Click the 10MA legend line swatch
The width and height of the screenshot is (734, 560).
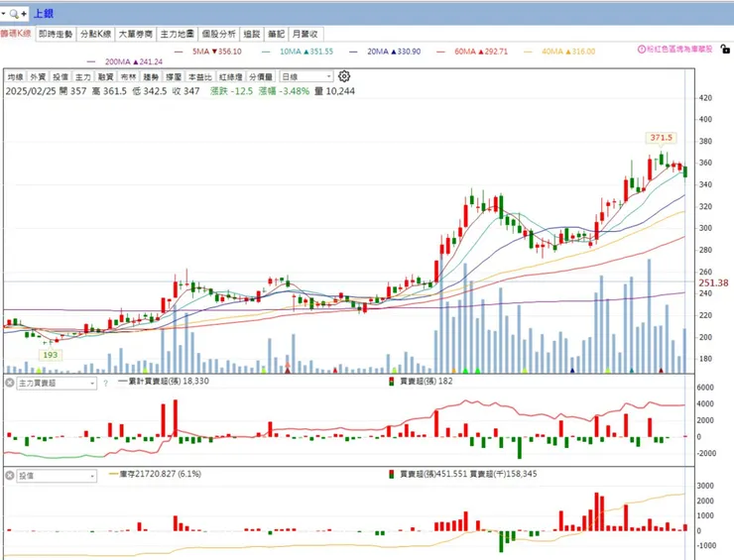point(266,52)
